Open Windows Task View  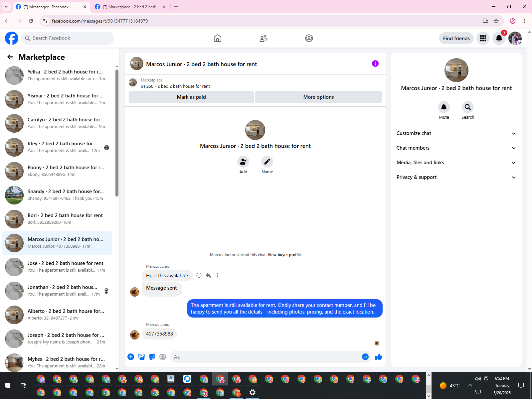(23, 385)
